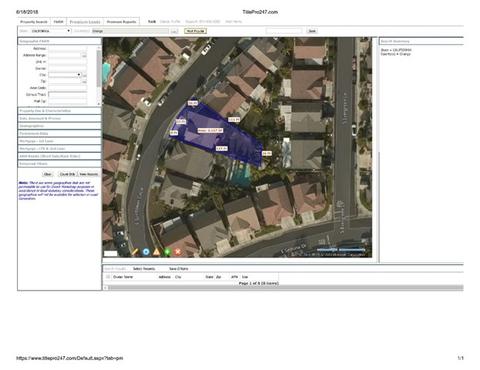Click the Clear button

pyautogui.click(x=48, y=174)
